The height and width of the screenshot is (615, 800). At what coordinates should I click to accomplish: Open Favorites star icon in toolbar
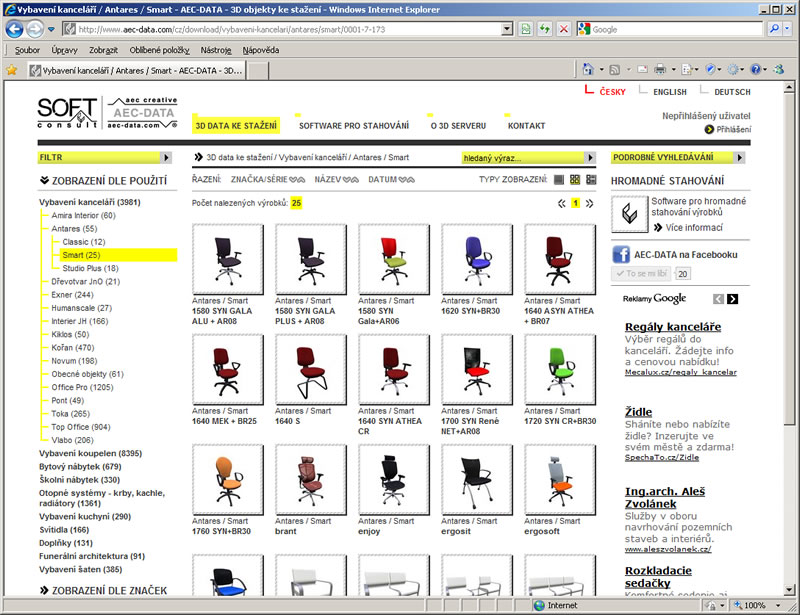click(12, 70)
